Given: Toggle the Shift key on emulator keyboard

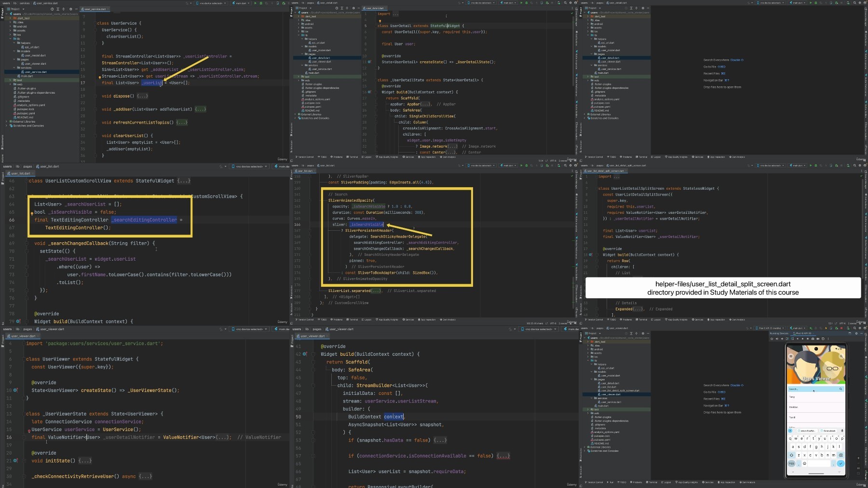Looking at the screenshot, I should click(791, 455).
